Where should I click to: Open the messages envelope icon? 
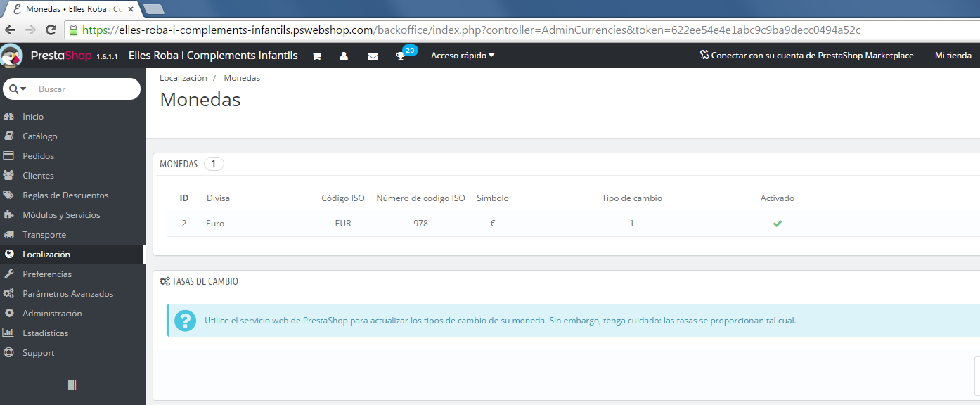[373, 56]
